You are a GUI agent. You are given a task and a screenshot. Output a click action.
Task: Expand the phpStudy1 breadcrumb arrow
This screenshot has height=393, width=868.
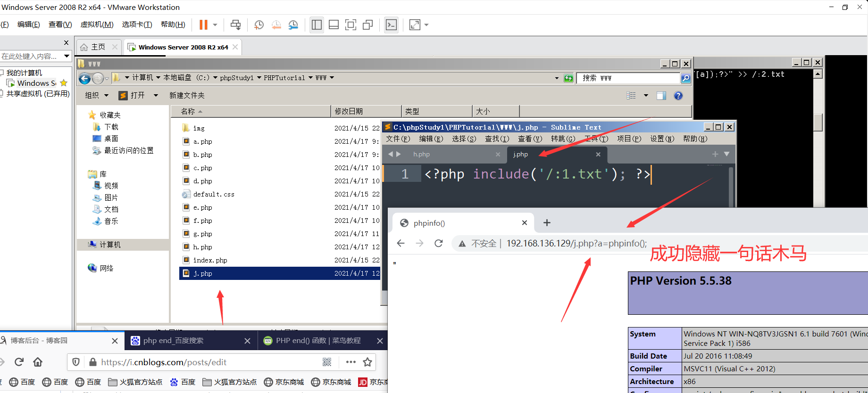[259, 78]
